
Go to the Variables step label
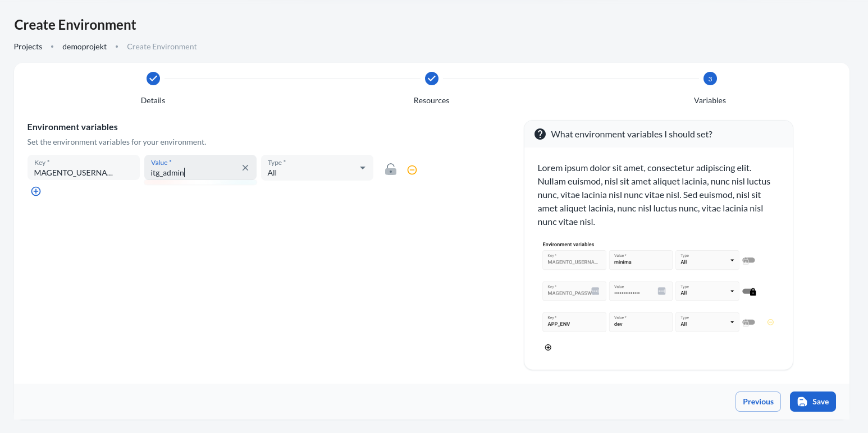coord(710,100)
